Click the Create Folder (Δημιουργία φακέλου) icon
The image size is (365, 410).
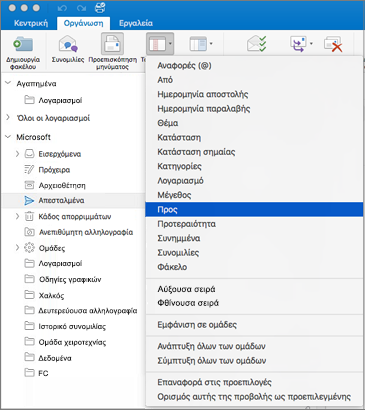[x=23, y=45]
